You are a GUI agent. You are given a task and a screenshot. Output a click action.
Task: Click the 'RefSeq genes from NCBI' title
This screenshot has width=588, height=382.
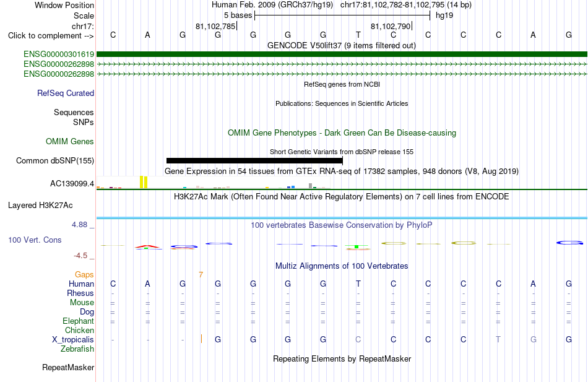(342, 84)
